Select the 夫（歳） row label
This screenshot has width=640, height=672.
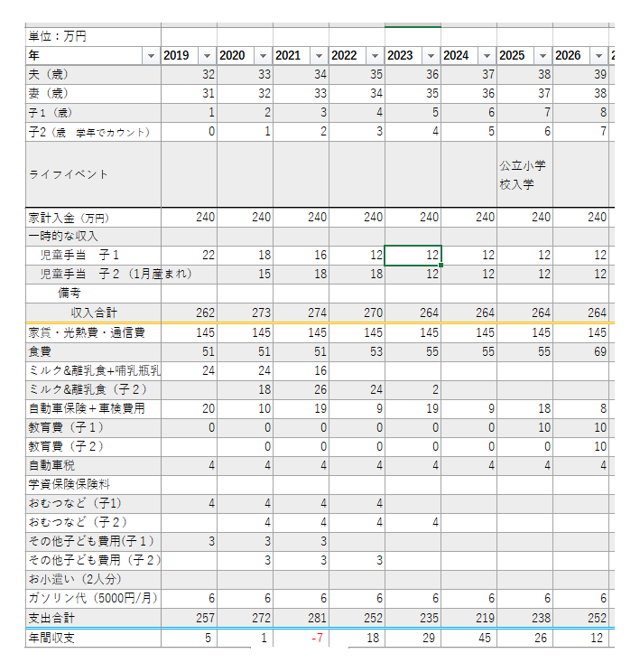(x=93, y=75)
